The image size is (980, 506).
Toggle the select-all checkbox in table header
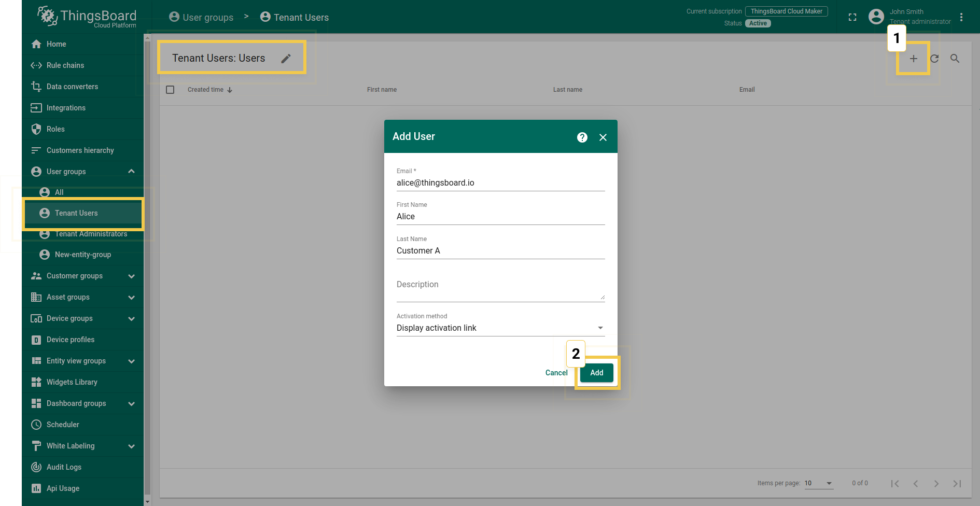[170, 90]
